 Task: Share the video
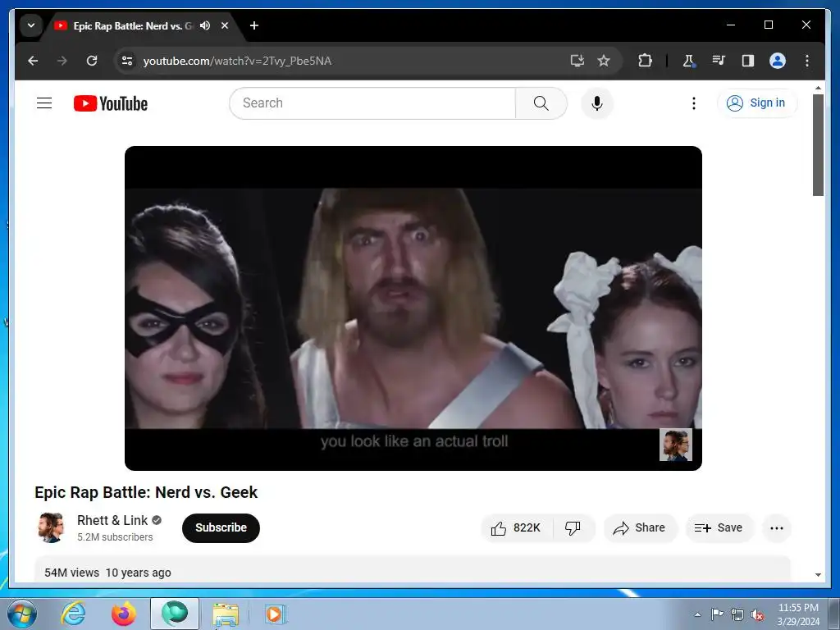640,528
